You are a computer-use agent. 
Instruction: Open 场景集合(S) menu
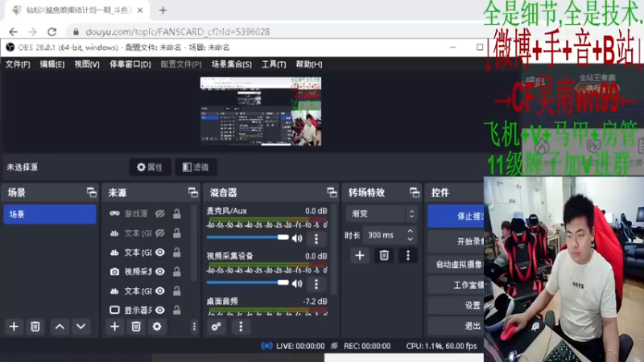point(232,64)
